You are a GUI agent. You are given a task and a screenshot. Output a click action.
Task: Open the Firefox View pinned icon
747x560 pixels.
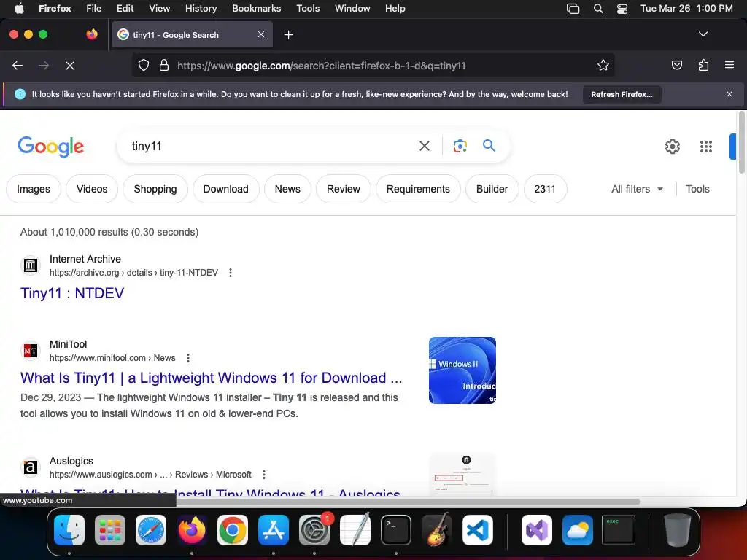click(x=91, y=34)
